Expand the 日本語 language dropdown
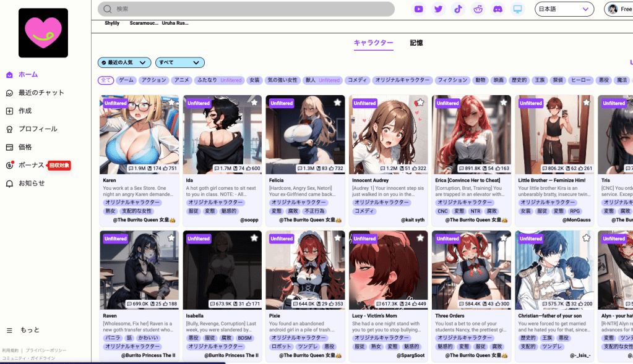The image size is (633, 364). 564,9
